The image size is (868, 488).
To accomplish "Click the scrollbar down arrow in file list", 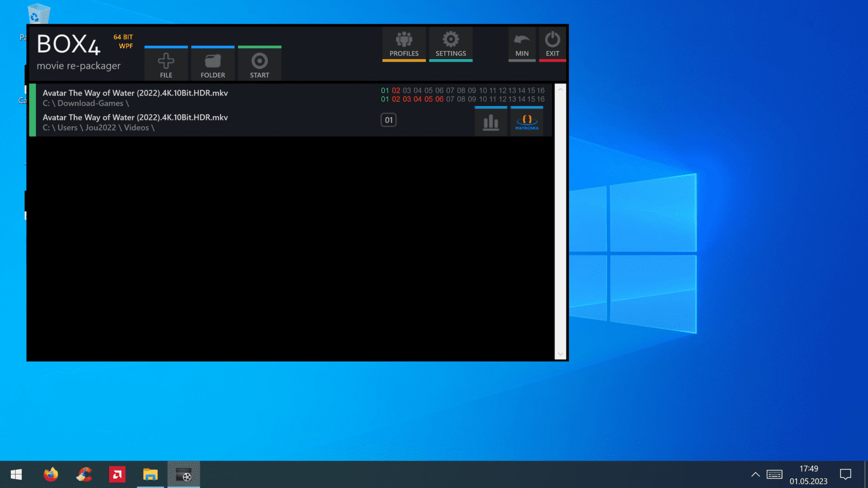I will point(560,354).
